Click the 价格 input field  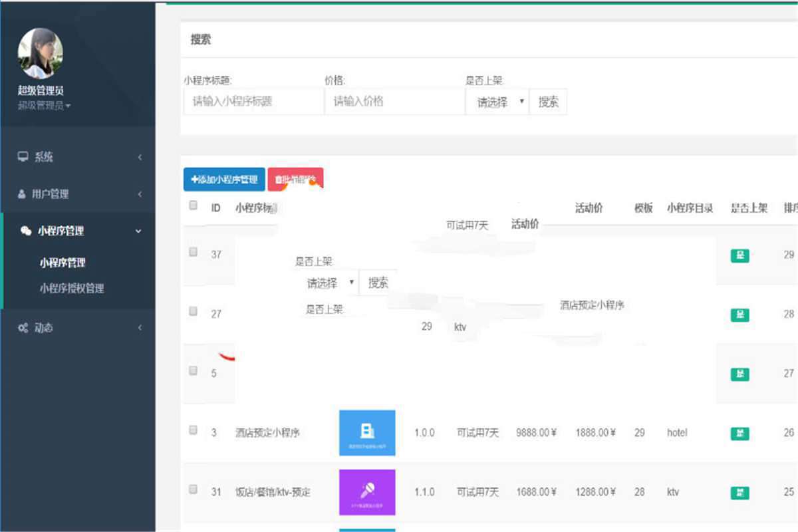coord(394,102)
